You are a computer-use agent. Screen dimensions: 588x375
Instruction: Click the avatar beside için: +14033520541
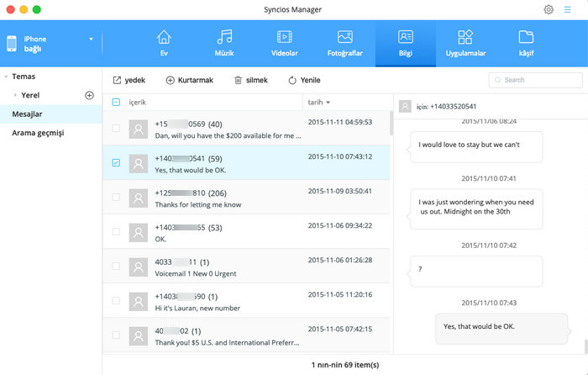click(x=405, y=107)
